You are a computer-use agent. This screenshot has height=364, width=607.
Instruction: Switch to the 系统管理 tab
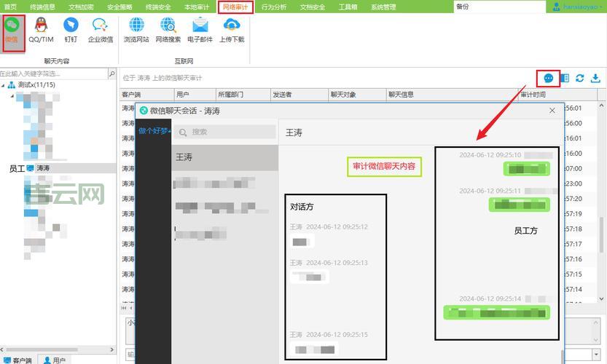click(x=383, y=7)
